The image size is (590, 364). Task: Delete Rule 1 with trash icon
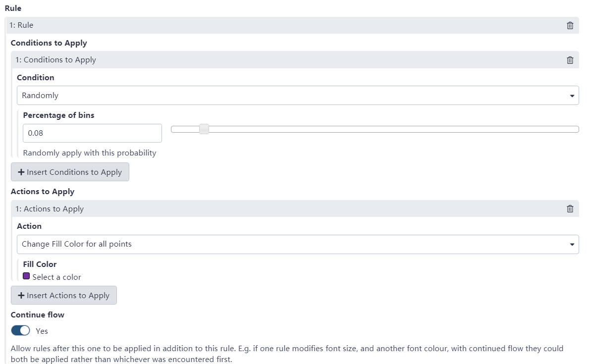pos(570,25)
